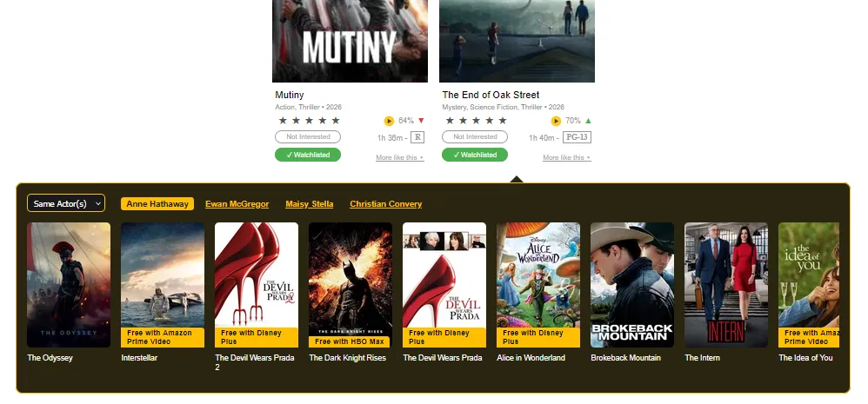Rate The End of Oak Street five stars
The width and height of the screenshot is (868, 404).
[x=503, y=121]
